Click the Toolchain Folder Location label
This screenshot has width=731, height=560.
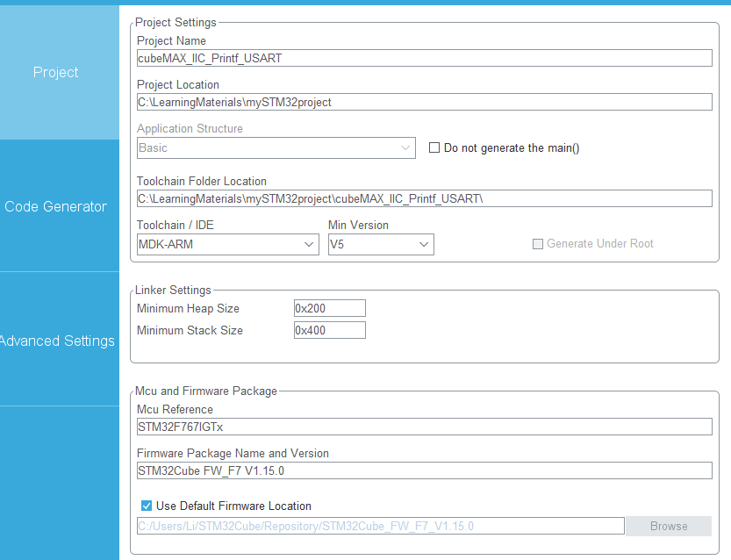(x=202, y=181)
